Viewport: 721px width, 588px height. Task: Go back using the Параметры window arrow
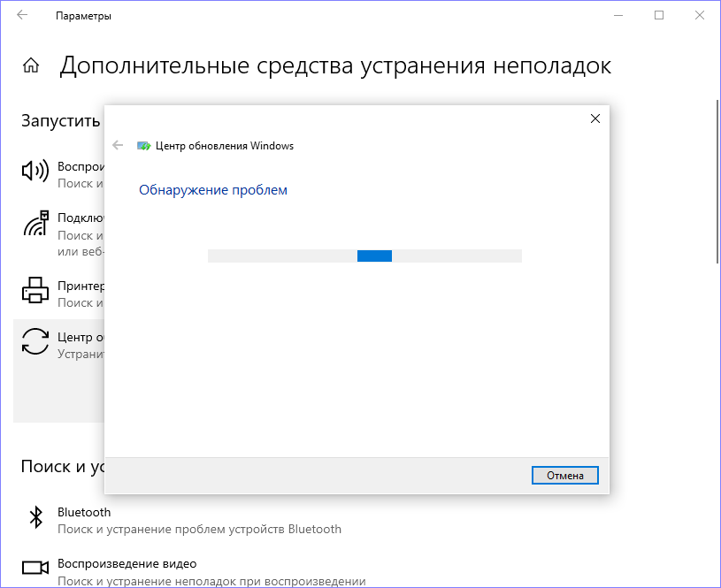point(22,15)
